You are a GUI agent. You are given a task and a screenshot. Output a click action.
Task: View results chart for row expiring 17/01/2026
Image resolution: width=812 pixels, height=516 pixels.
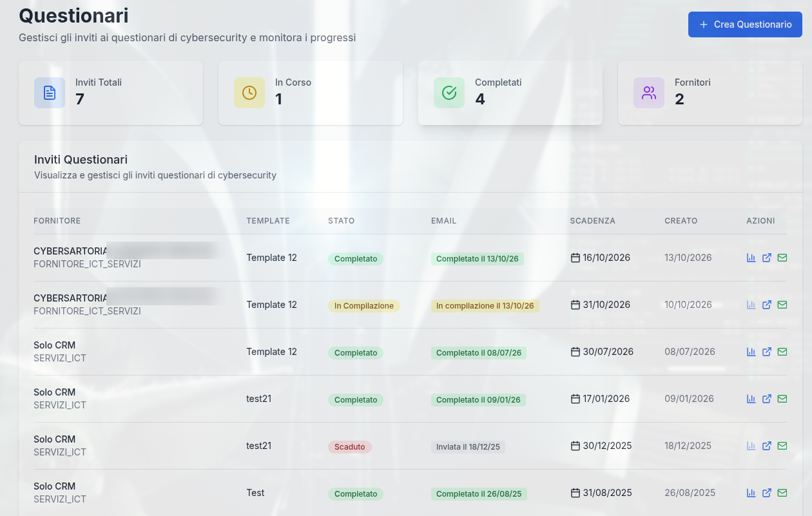click(751, 399)
